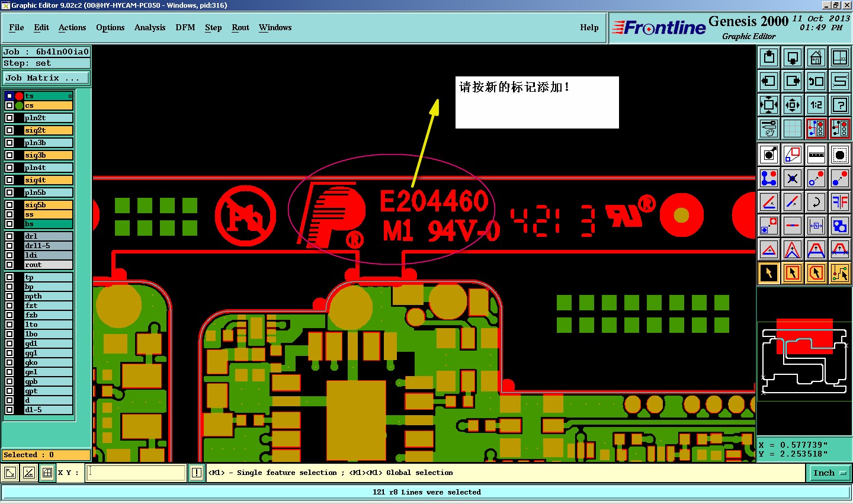
Task: Select the ruler measurement tool
Action: tap(816, 155)
